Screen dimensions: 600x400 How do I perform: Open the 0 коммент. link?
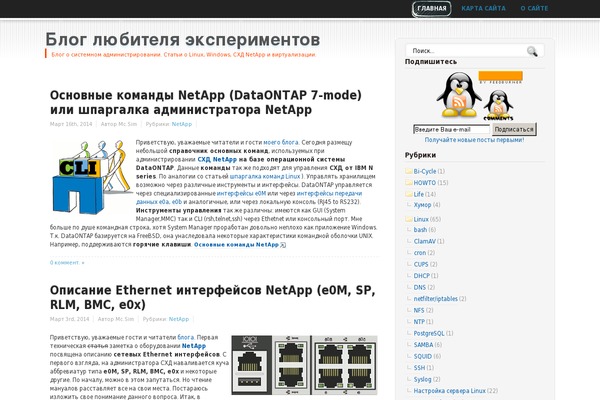[x=67, y=263]
